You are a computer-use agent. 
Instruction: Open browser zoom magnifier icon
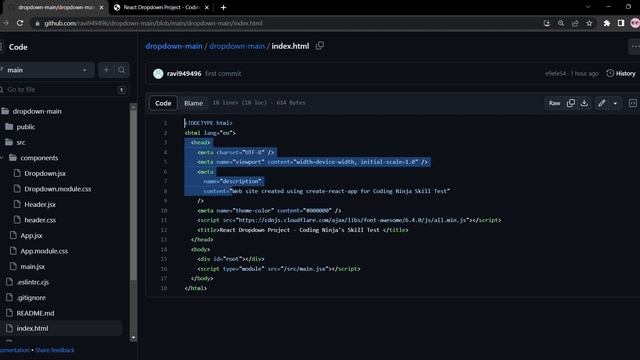(x=561, y=23)
